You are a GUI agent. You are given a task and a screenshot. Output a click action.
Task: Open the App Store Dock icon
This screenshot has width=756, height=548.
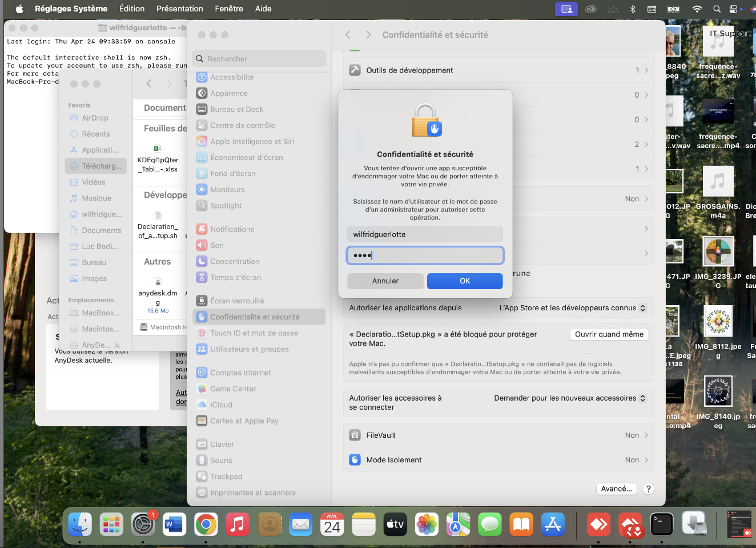(x=553, y=524)
